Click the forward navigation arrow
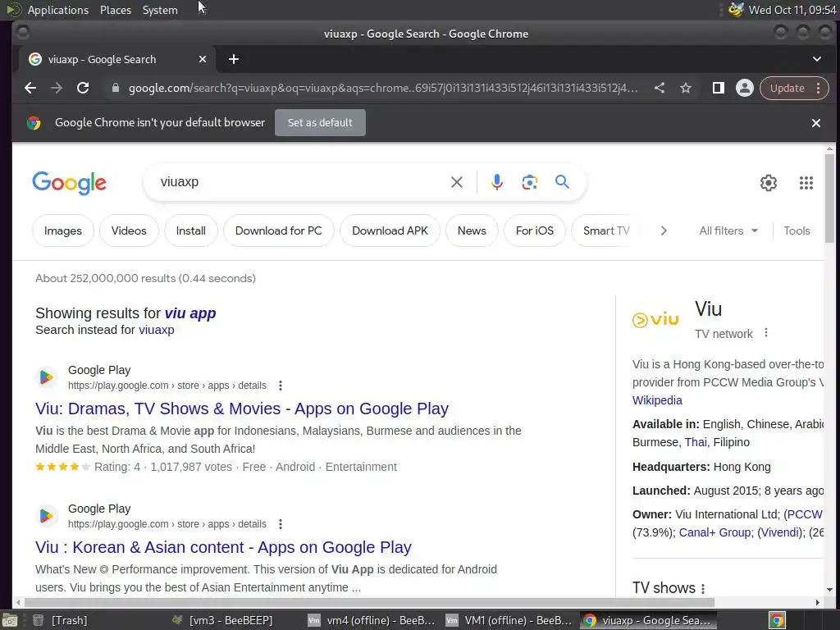 (57, 88)
